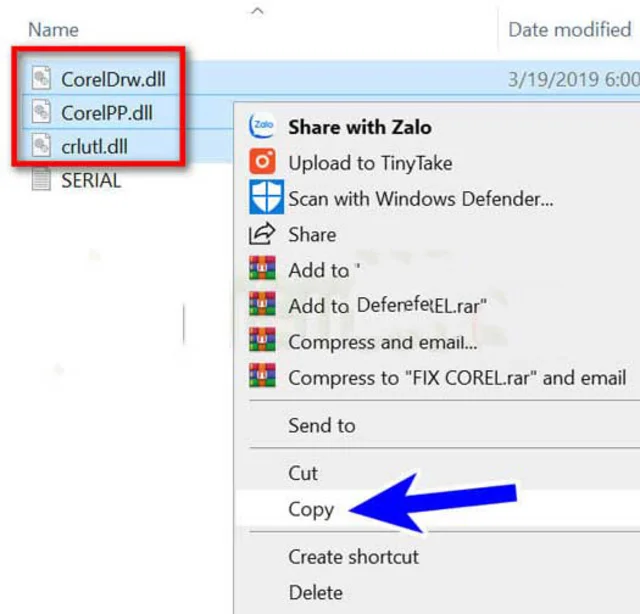
Task: Click the Zalo icon in context menu
Action: click(x=262, y=126)
